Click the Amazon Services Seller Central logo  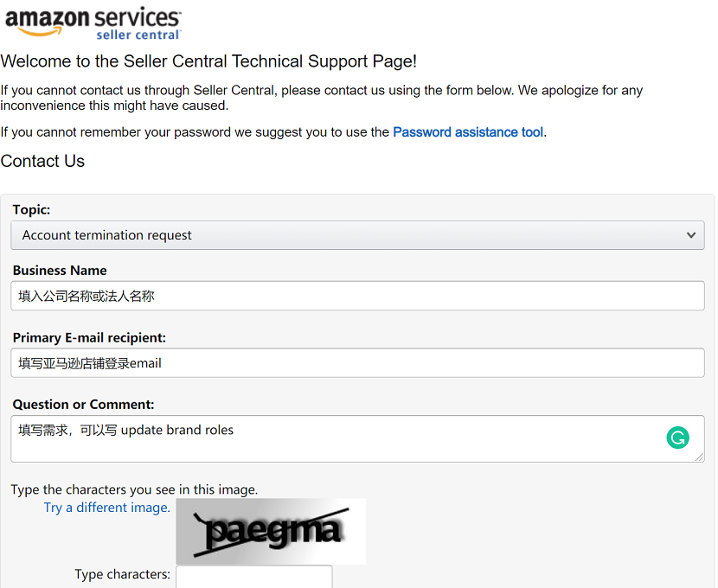93,22
